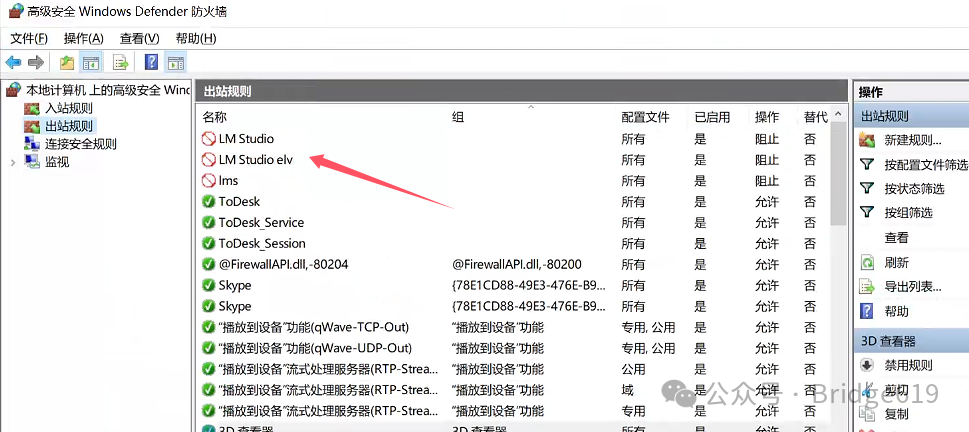Sort by the 名称 column header
969x432 pixels.
pos(214,117)
